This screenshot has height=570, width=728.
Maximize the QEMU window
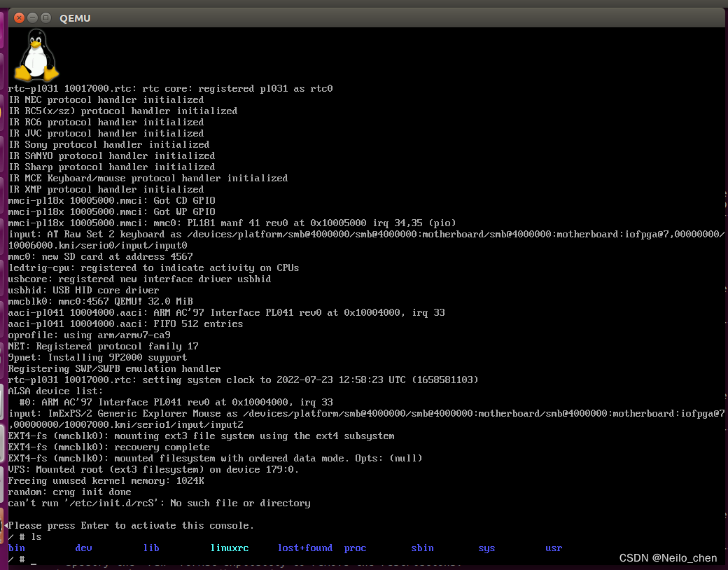[x=45, y=18]
